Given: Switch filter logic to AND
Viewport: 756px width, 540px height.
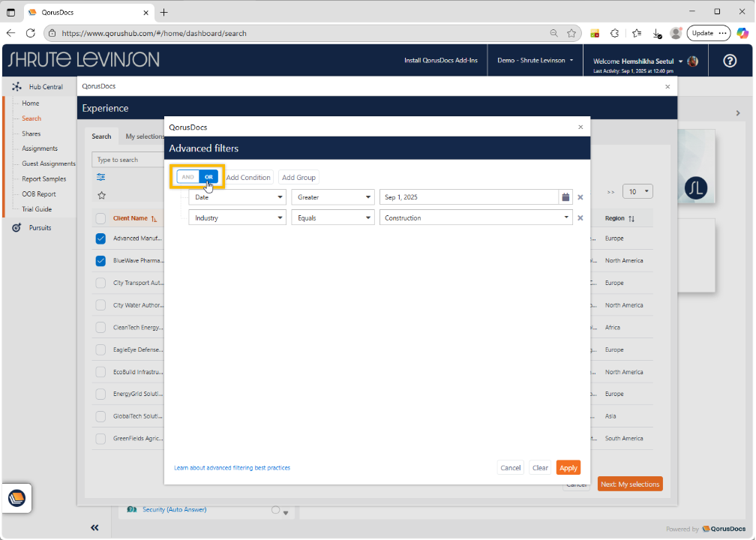Looking at the screenshot, I should tap(187, 177).
